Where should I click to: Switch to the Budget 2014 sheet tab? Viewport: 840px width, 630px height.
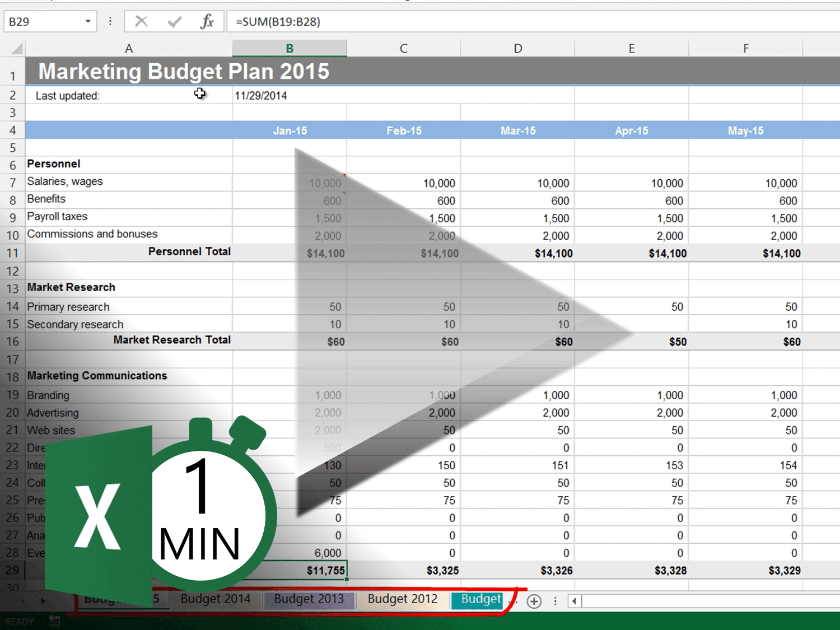pyautogui.click(x=216, y=599)
